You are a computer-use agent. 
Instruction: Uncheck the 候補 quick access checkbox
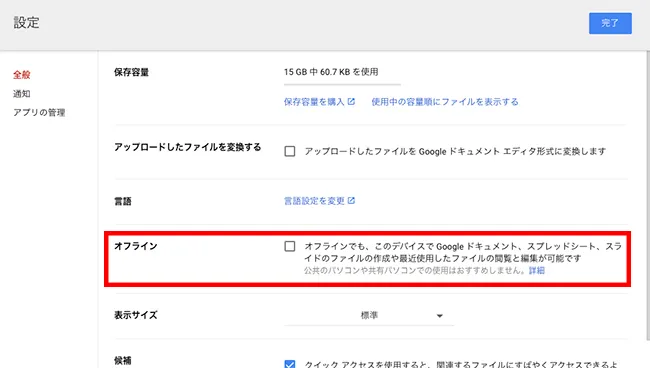pos(290,364)
